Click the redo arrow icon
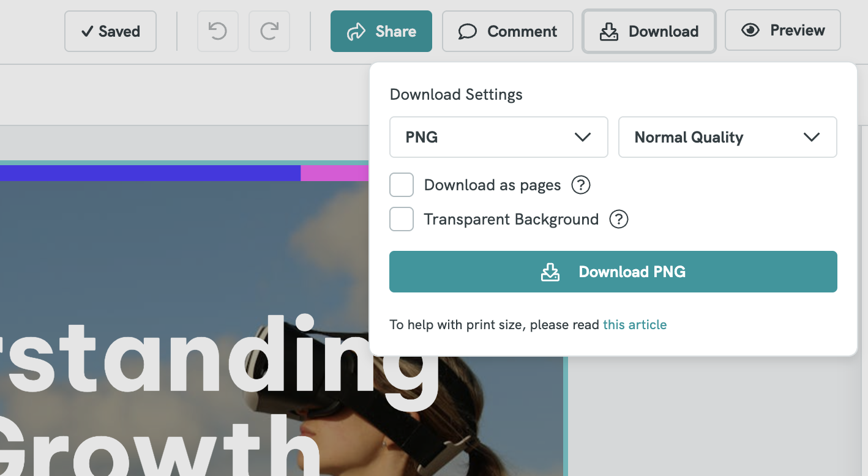The height and width of the screenshot is (476, 868). pyautogui.click(x=269, y=31)
